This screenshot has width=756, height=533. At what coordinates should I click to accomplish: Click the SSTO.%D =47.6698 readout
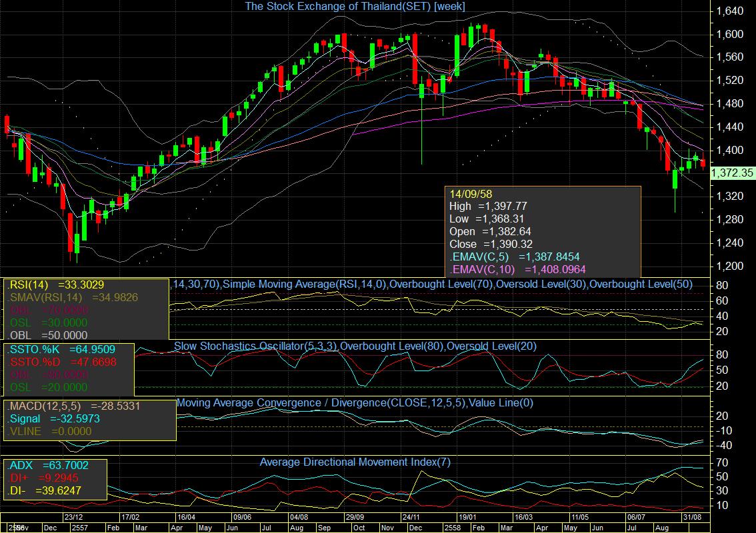(62, 362)
